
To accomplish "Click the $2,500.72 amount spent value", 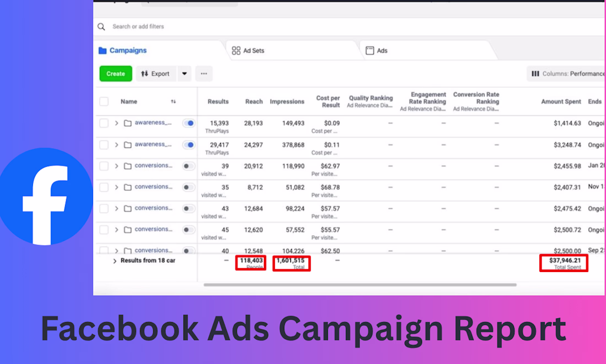I will (x=567, y=230).
